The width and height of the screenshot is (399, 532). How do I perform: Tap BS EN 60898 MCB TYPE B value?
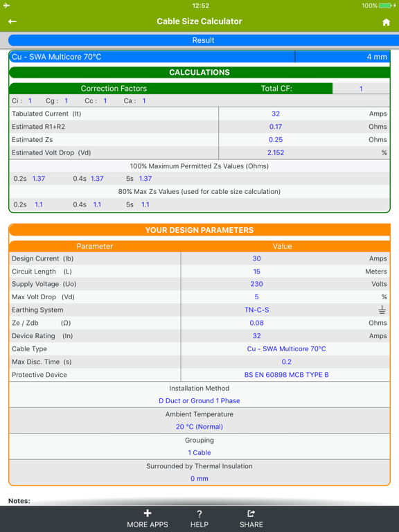click(286, 375)
